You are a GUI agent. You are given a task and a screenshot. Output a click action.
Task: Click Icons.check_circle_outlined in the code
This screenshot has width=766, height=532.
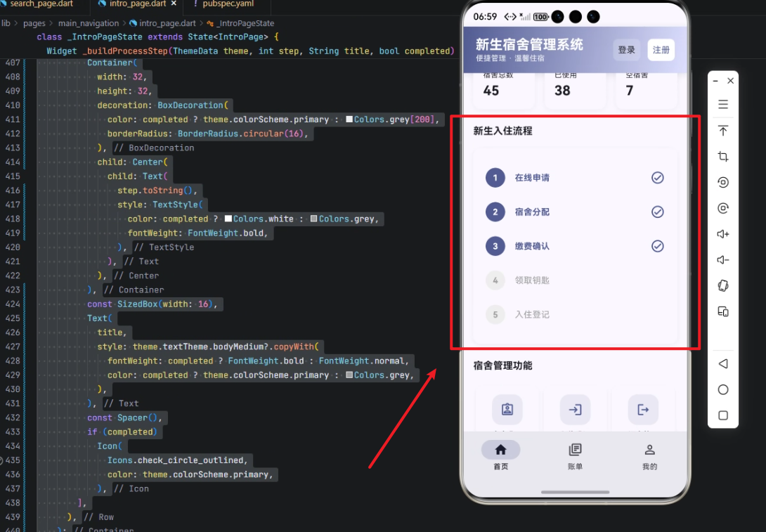point(176,460)
